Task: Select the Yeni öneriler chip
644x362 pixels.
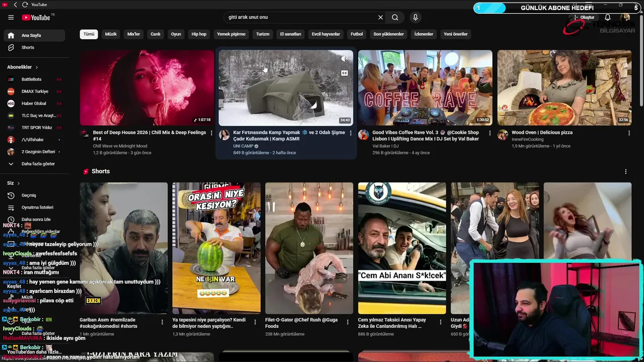Action: tap(456, 34)
